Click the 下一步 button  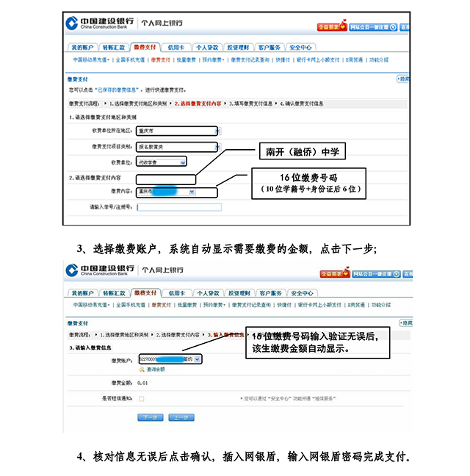151,417
